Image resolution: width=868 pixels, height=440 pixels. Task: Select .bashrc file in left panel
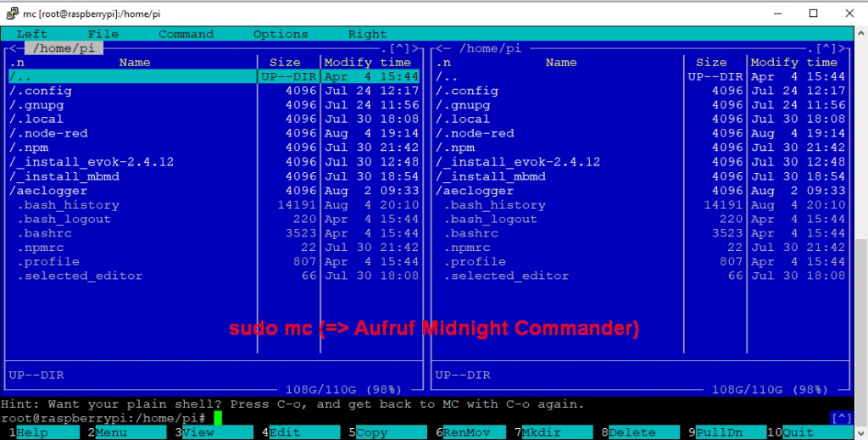[x=214, y=233]
